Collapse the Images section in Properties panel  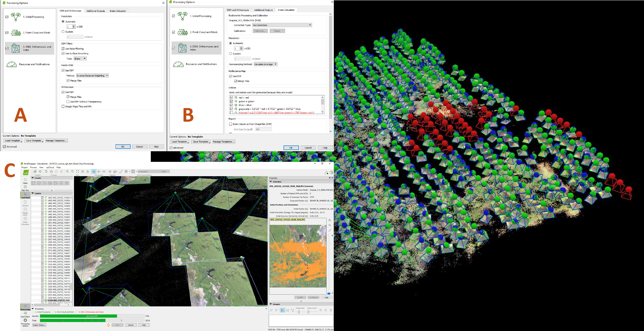tap(271, 304)
